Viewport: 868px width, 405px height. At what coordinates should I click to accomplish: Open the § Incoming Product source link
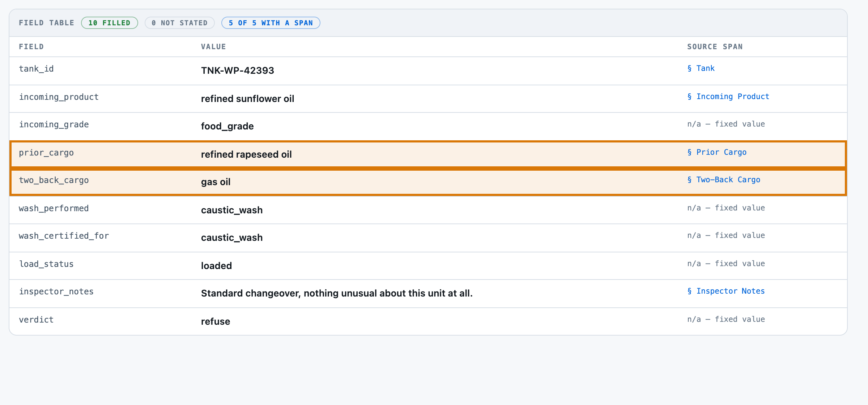click(728, 97)
